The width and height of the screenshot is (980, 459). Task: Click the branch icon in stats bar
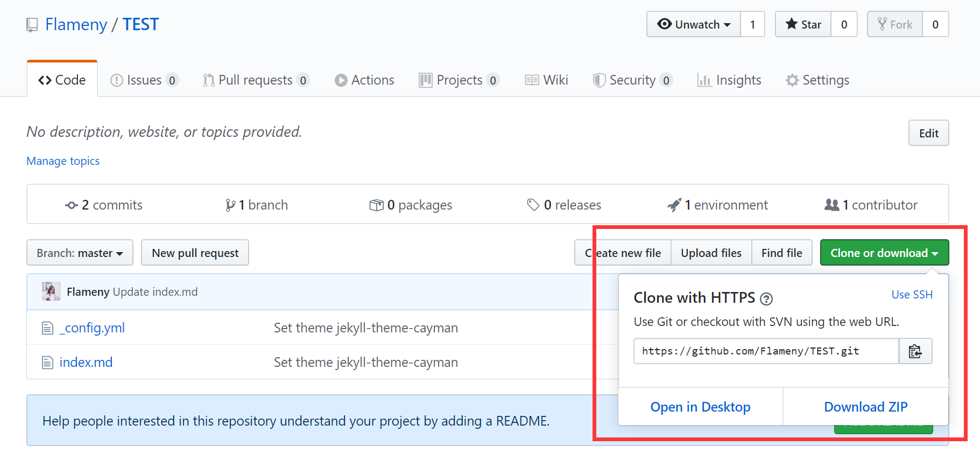230,205
